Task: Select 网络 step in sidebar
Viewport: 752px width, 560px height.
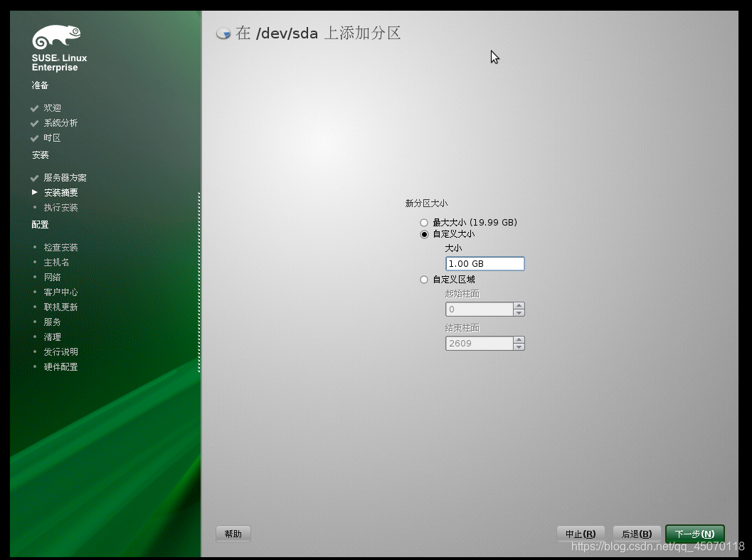Action: pos(52,277)
